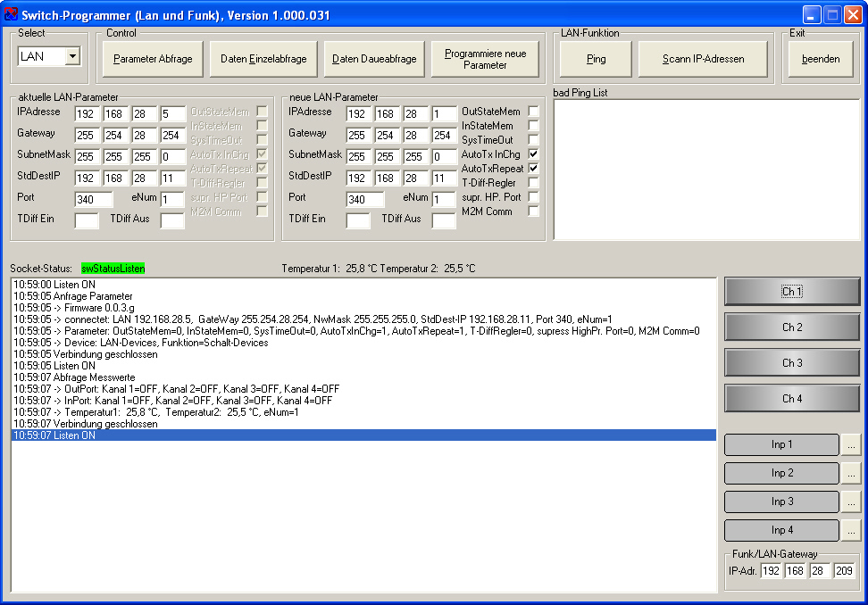Toggle channel Ch 1 switch
868x605 pixels.
pyautogui.click(x=792, y=292)
